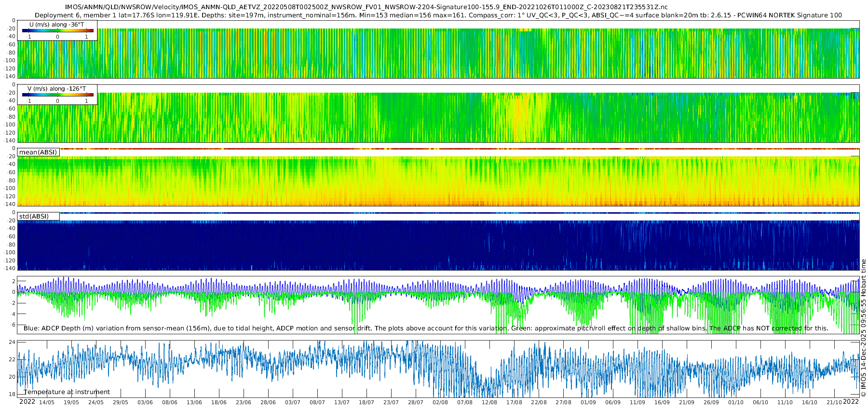Click the '06/09' date tick label
This screenshot has height=410, width=868.
pos(613,402)
